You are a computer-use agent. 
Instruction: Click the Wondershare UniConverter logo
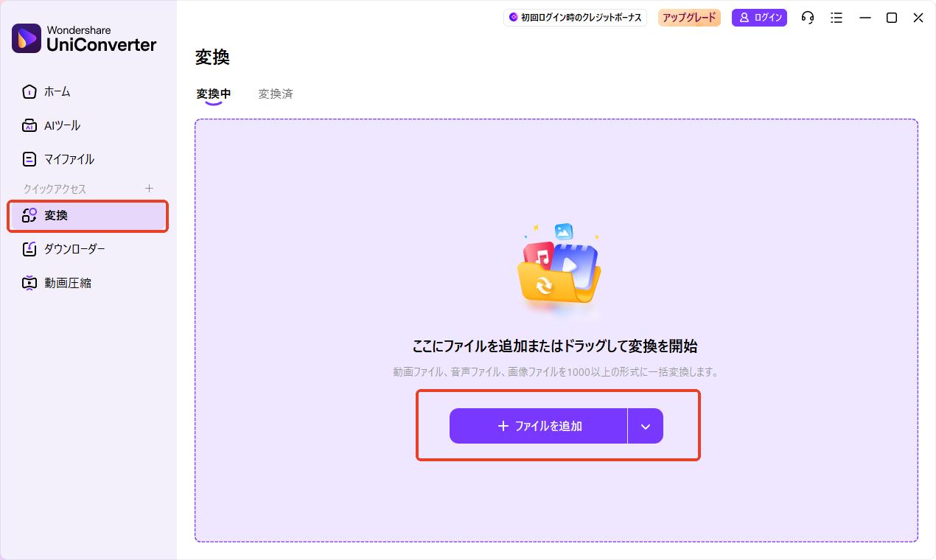click(80, 38)
